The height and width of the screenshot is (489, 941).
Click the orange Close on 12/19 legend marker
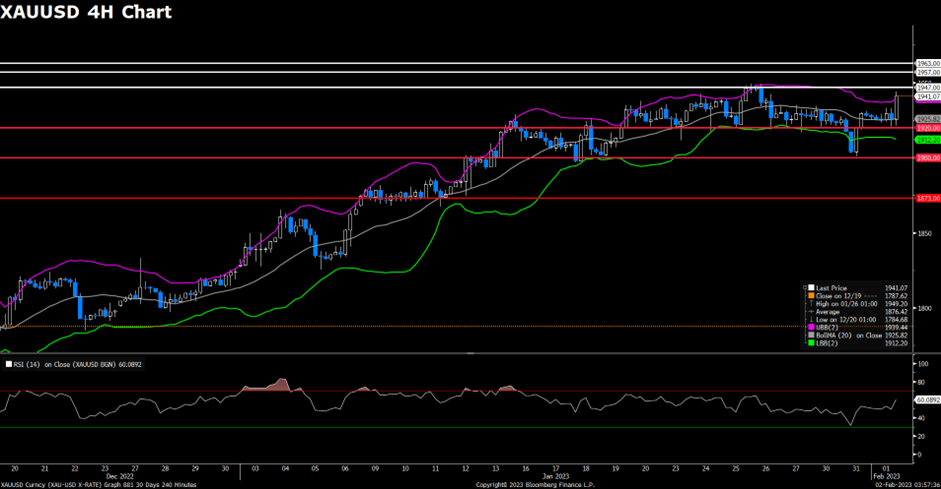click(811, 295)
